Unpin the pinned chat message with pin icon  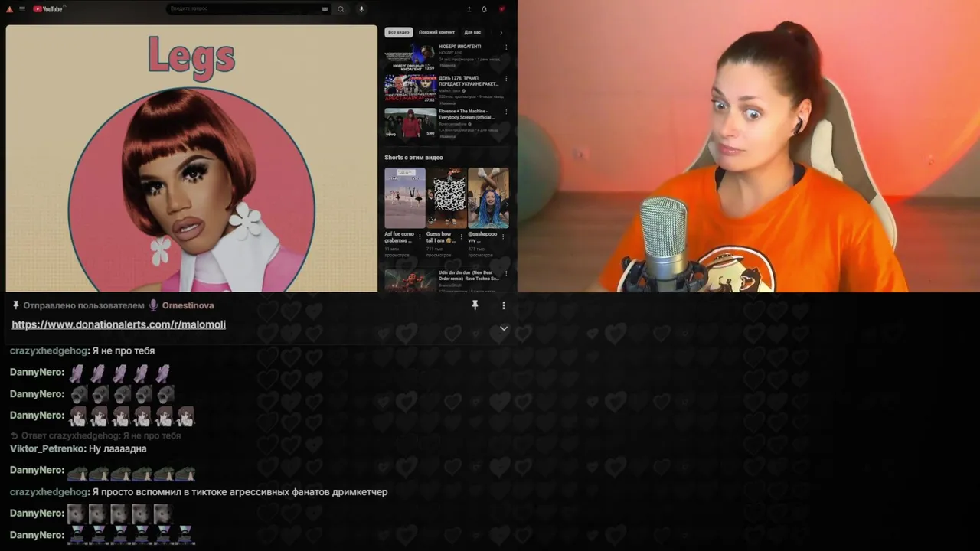475,305
